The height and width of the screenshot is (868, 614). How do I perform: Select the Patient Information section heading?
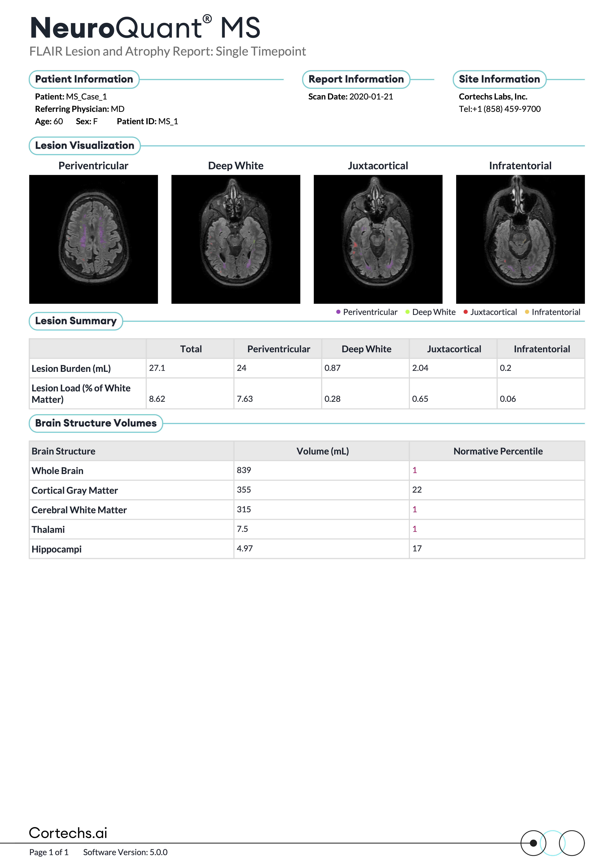tap(84, 79)
